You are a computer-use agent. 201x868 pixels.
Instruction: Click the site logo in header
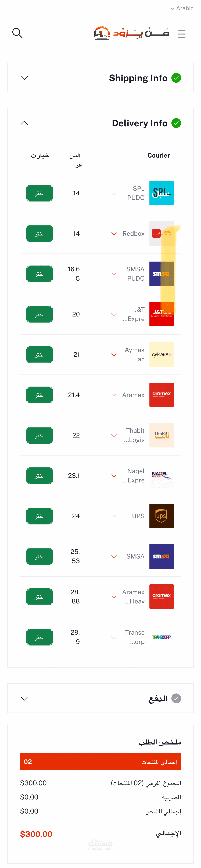[x=131, y=33]
